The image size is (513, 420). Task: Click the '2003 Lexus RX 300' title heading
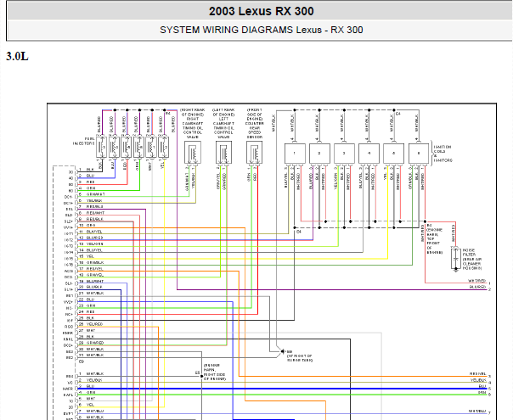[261, 11]
